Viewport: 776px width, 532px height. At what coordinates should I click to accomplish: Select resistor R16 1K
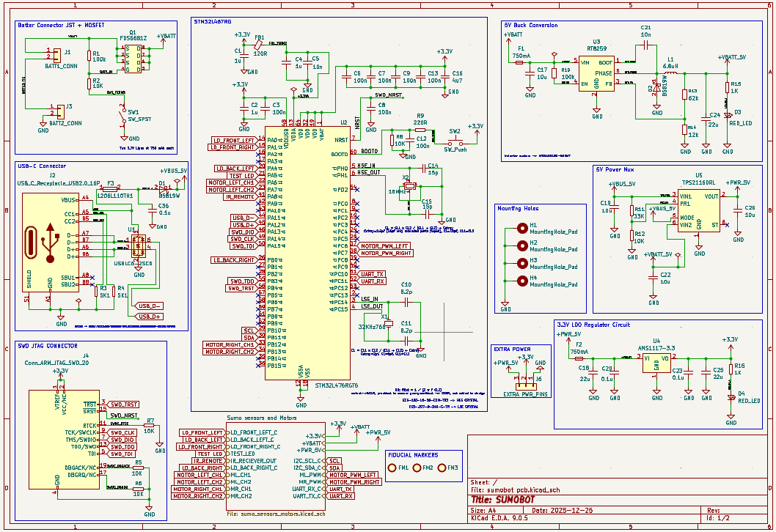coord(731,369)
